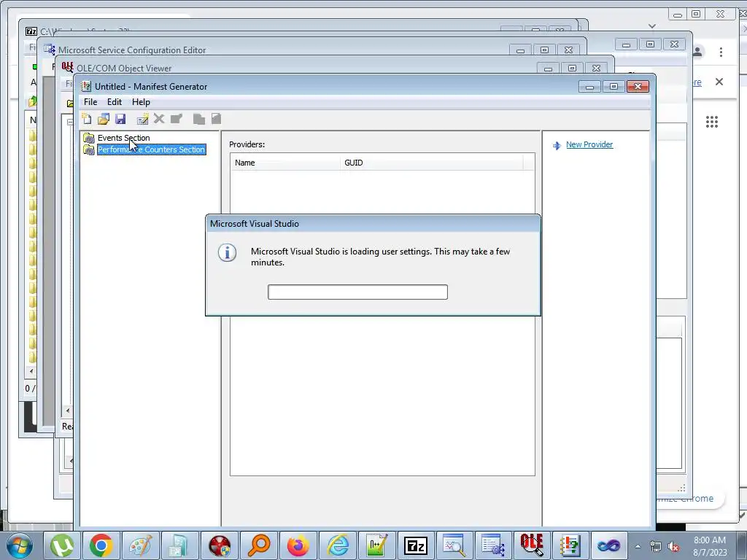Open Chrome's three-dot menu
747x560 pixels.
721,52
